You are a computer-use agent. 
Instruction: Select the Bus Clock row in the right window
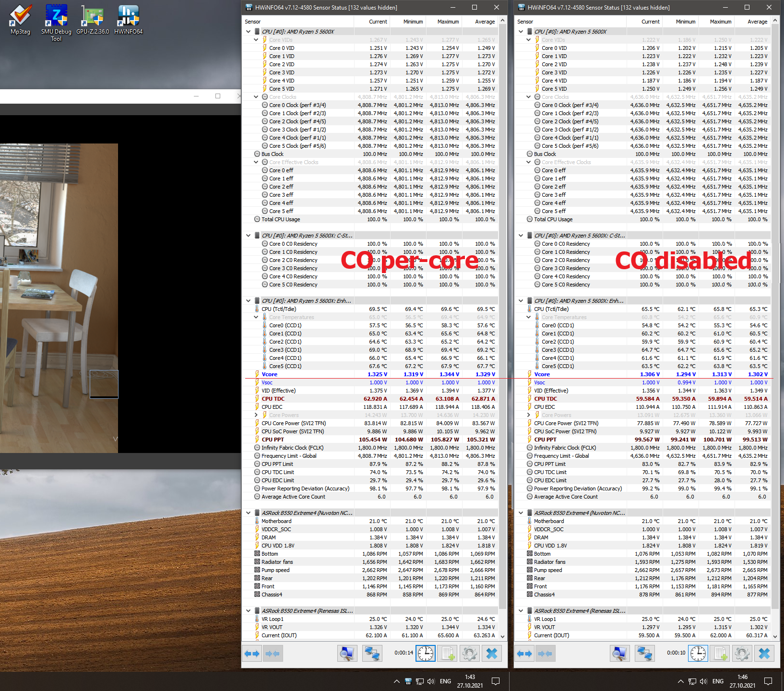pyautogui.click(x=643, y=154)
